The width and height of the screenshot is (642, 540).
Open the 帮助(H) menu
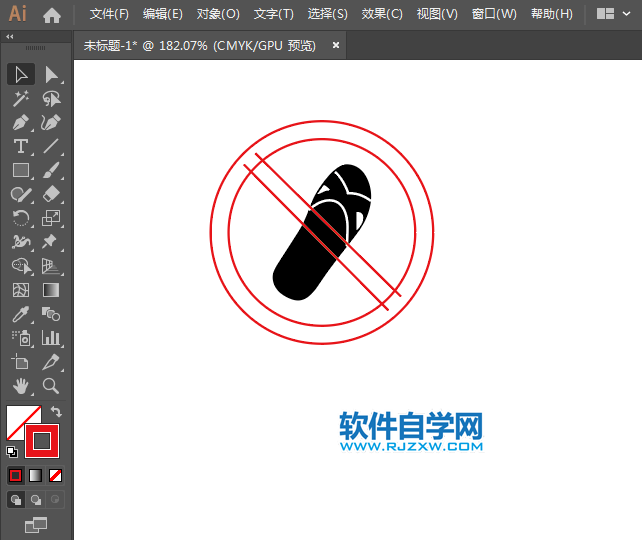point(552,14)
